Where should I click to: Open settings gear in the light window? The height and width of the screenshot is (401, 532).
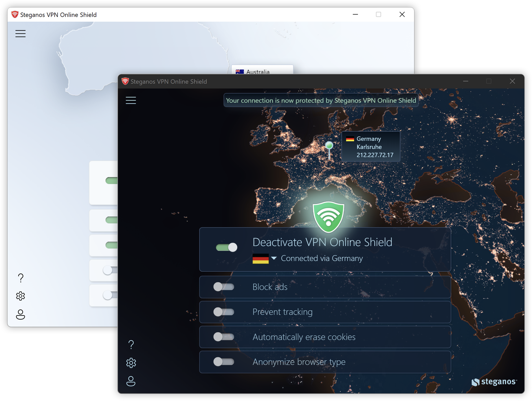[20, 296]
